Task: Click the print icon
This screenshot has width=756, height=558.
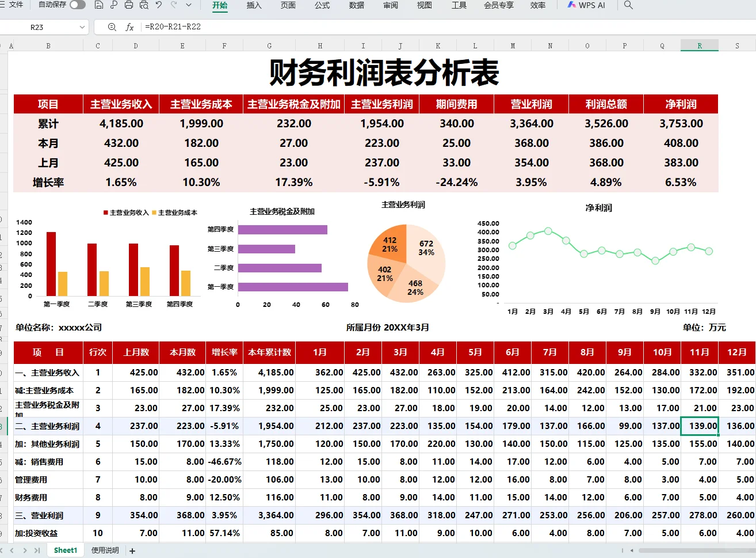Action: tap(129, 5)
